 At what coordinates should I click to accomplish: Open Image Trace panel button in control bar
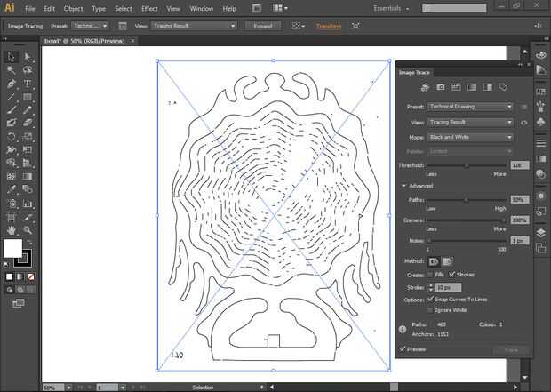coord(123,26)
